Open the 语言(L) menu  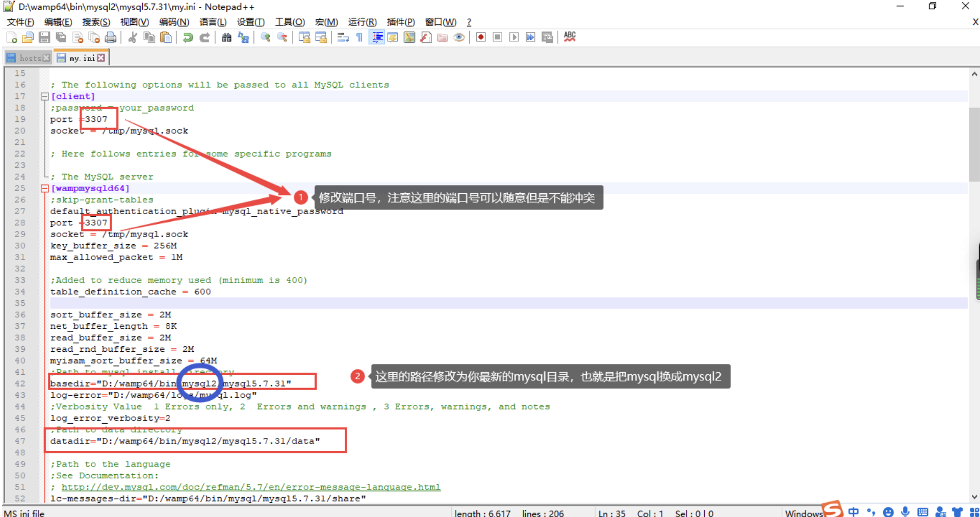(213, 22)
